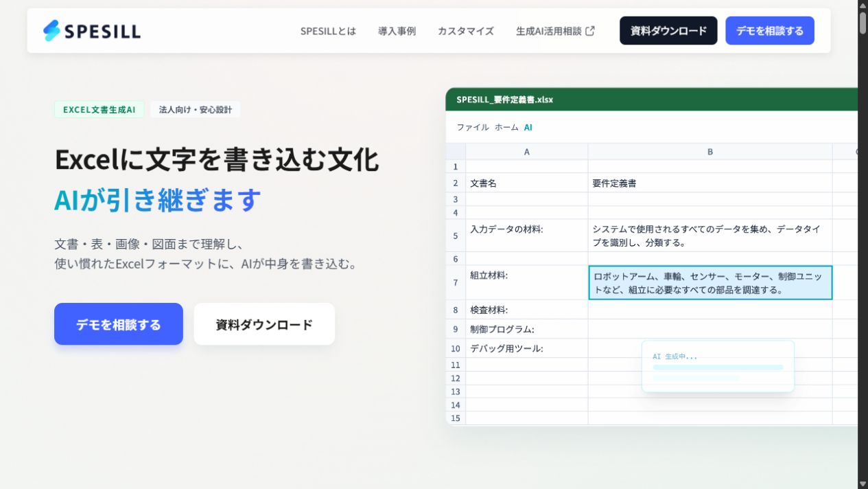Click the 要件定義書 cell
The image size is (868, 489).
tap(710, 183)
